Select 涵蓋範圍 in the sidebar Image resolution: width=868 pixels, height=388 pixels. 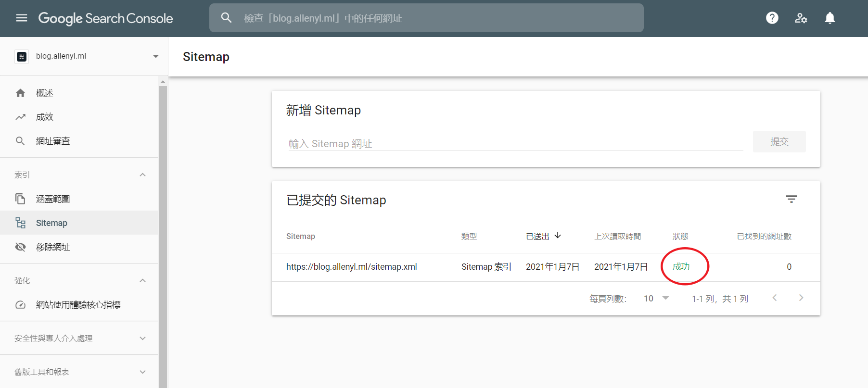tap(53, 199)
